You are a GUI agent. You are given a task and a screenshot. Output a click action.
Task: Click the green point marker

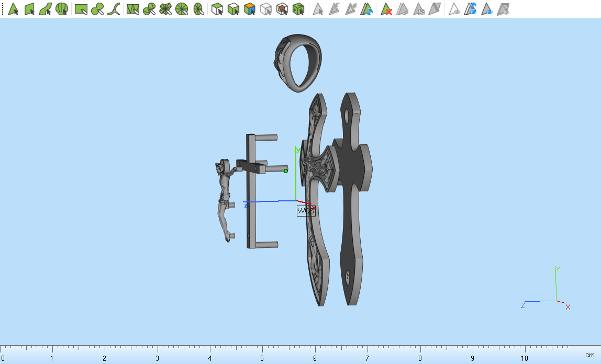(286, 171)
